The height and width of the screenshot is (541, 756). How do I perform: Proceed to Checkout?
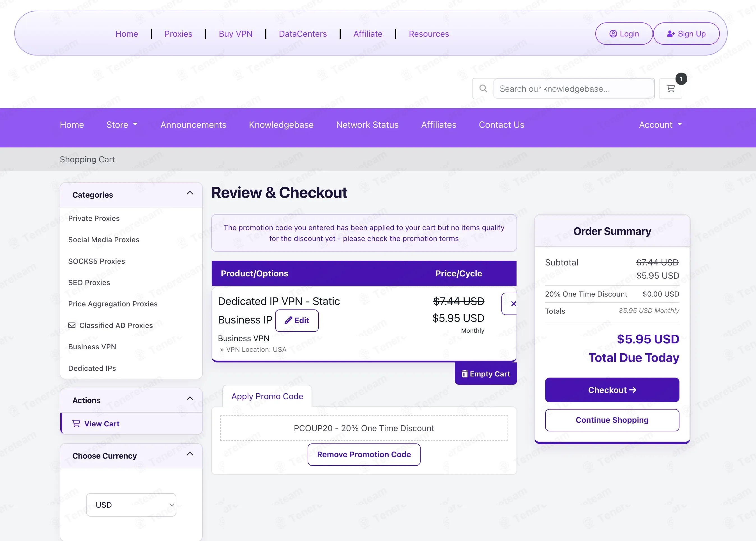click(x=612, y=390)
